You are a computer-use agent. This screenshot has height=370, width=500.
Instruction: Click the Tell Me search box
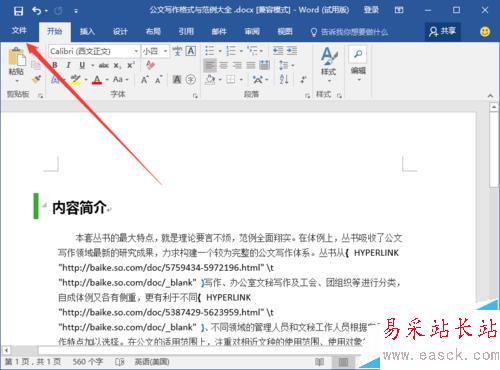point(349,32)
